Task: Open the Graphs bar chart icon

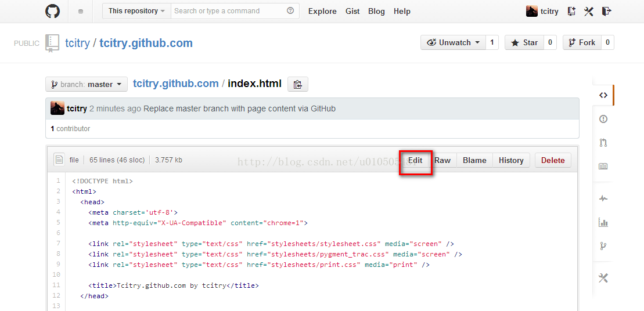Action: [x=603, y=222]
